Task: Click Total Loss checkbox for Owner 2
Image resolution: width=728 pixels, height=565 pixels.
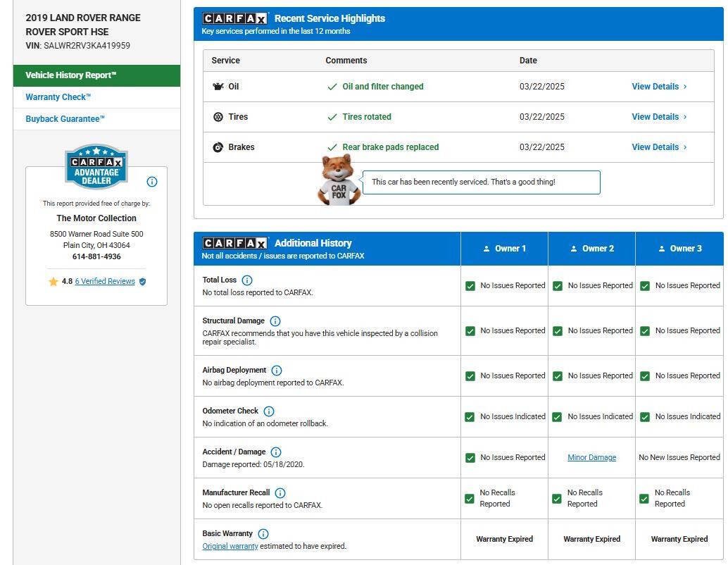Action: point(558,286)
